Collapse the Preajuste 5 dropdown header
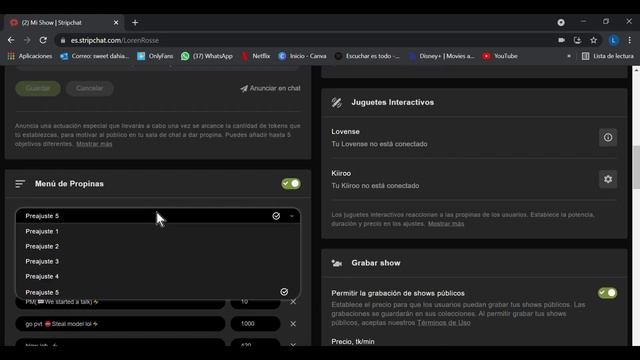The height and width of the screenshot is (360, 640). coord(158,216)
